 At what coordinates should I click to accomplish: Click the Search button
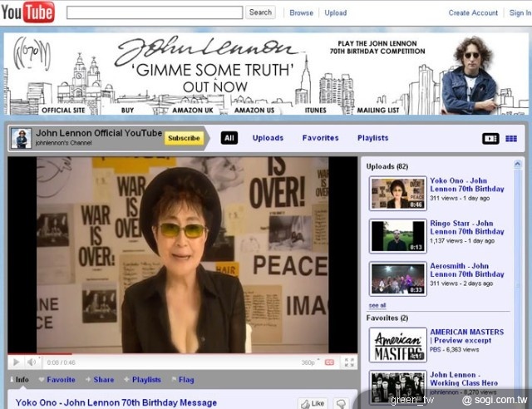(260, 12)
